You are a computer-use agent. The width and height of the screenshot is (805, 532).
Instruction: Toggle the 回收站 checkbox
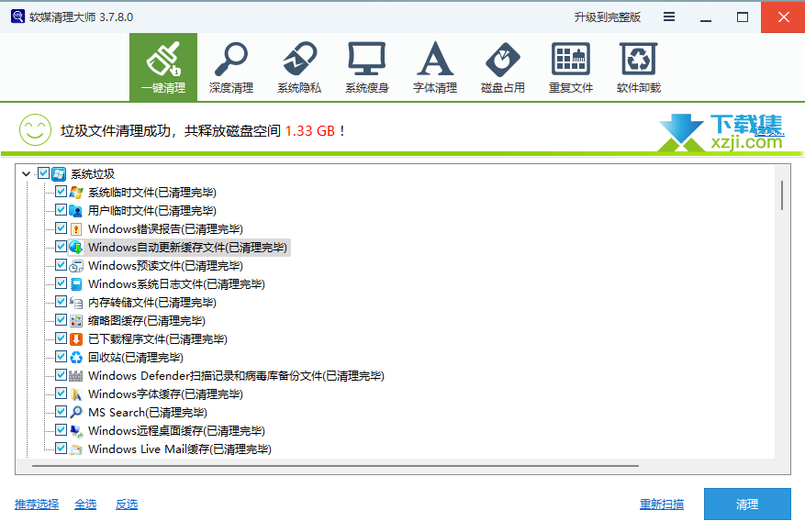61,357
